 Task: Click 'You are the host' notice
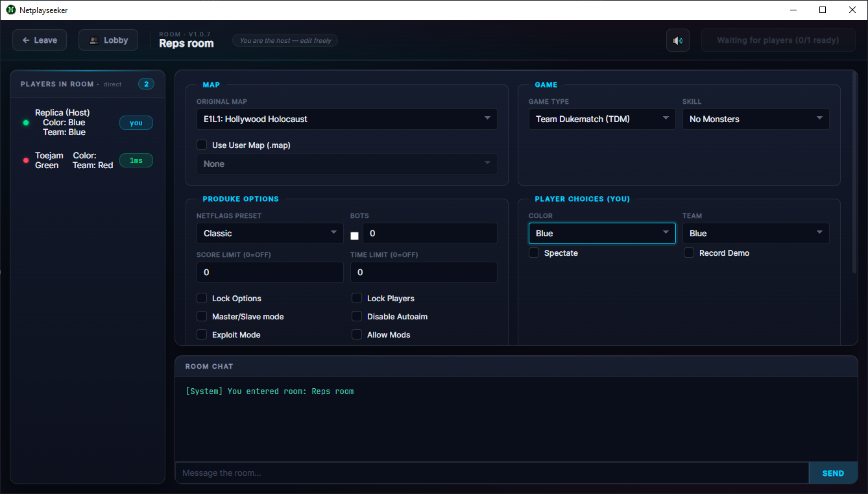pos(285,40)
